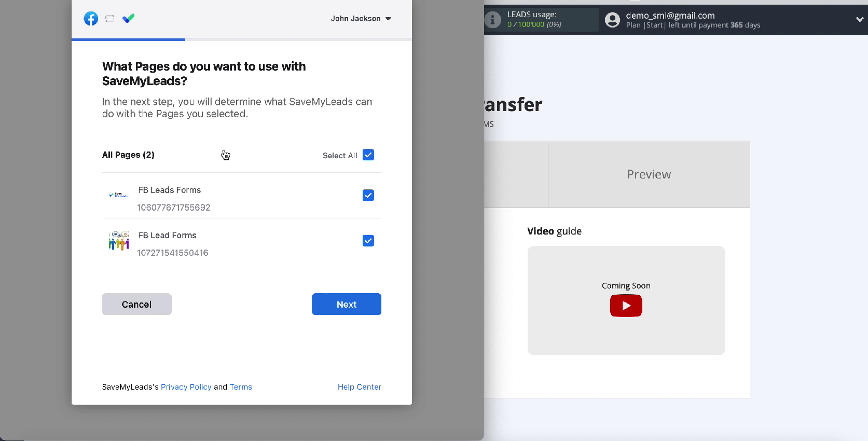Click the page ID 106077671755692

pos(174,208)
